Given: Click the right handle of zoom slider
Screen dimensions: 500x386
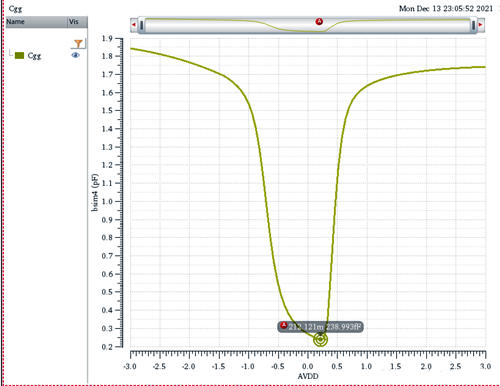Looking at the screenshot, I should [x=473, y=25].
